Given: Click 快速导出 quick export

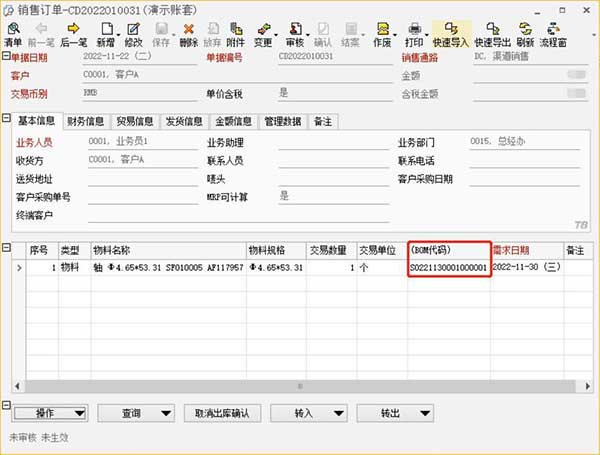Looking at the screenshot, I should (x=493, y=34).
